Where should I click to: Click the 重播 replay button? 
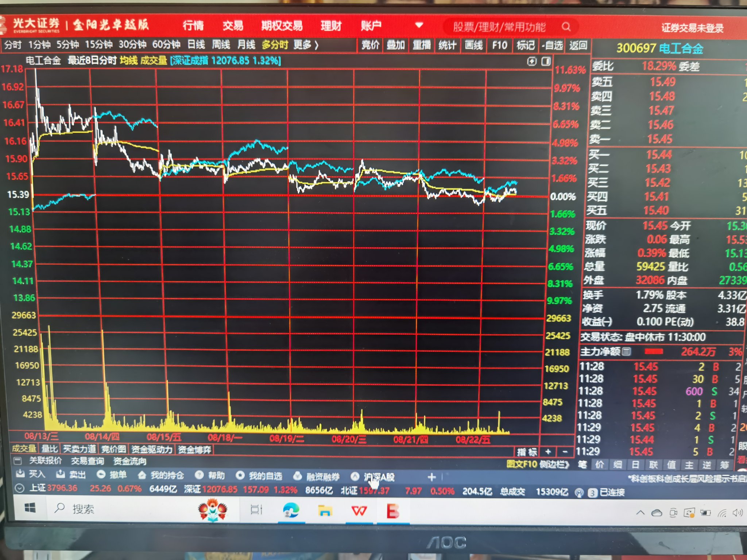(x=422, y=46)
